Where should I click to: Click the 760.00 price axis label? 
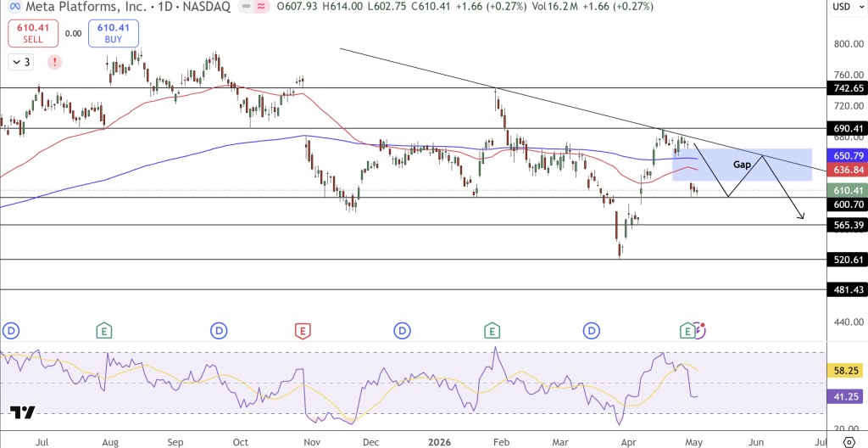pos(847,75)
